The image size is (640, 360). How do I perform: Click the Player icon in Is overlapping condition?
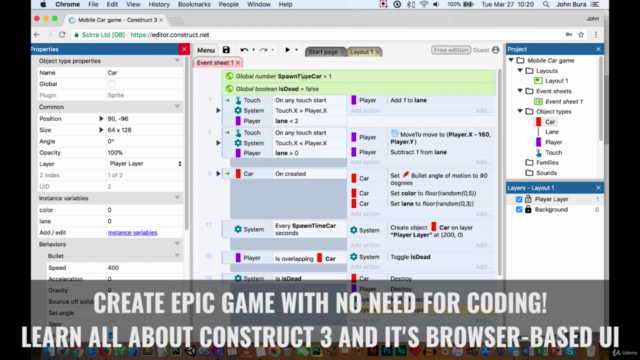(x=238, y=258)
